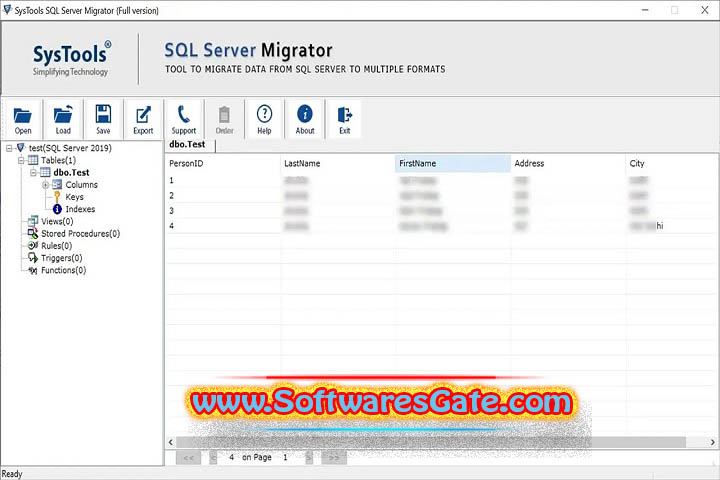Click PersonID cell with value 4
Viewport: 720px width, 480px height.
point(223,226)
